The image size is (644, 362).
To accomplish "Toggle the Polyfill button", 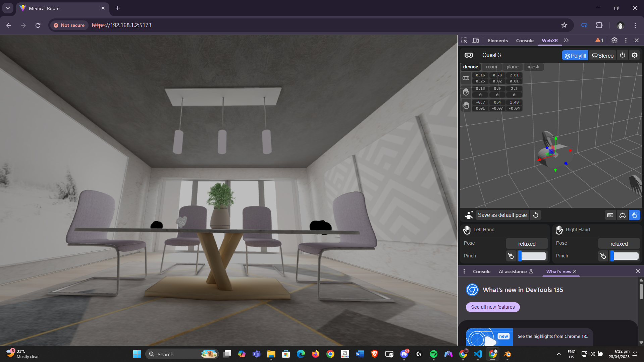I will tap(575, 56).
